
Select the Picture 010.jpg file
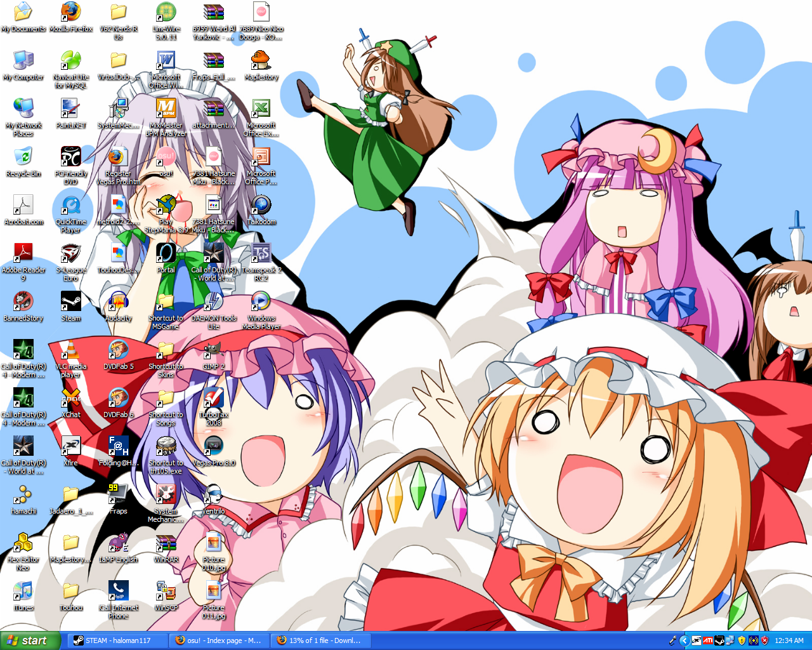click(214, 543)
